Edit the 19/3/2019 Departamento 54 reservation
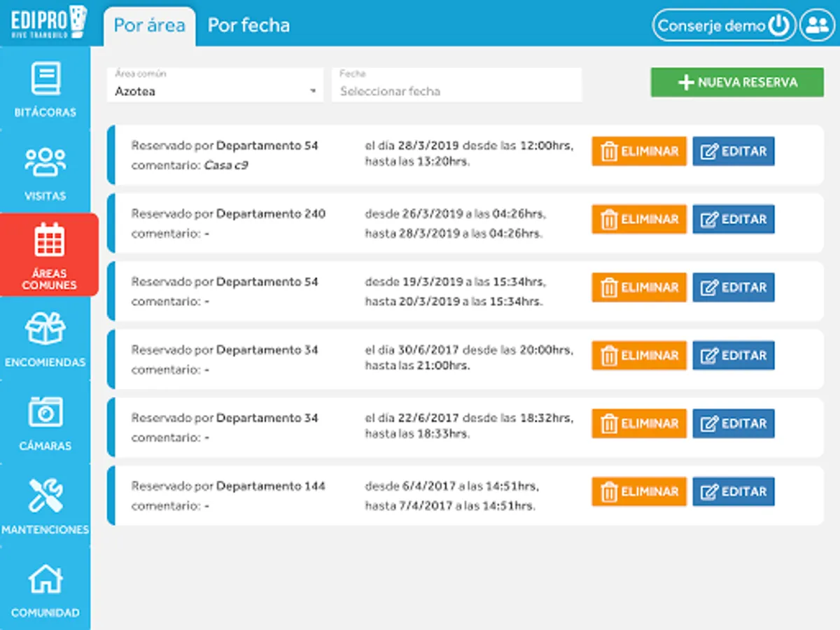The height and width of the screenshot is (630, 840). click(x=734, y=287)
